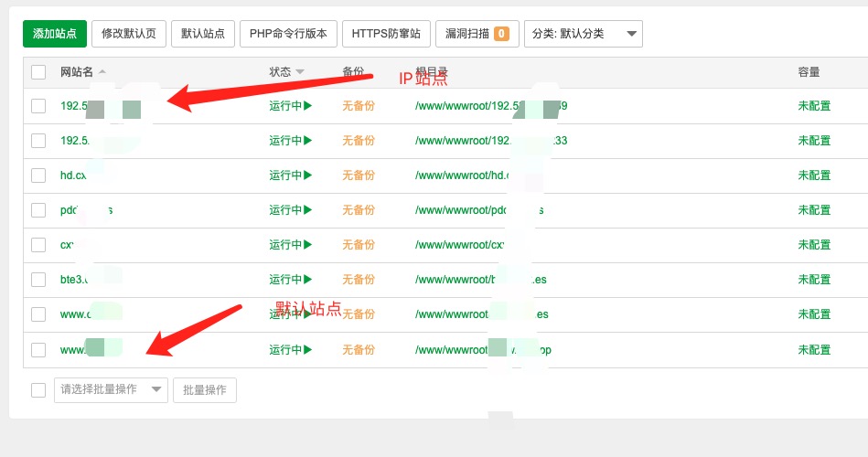Expand the 请选择批量操作 dropdown

[111, 390]
